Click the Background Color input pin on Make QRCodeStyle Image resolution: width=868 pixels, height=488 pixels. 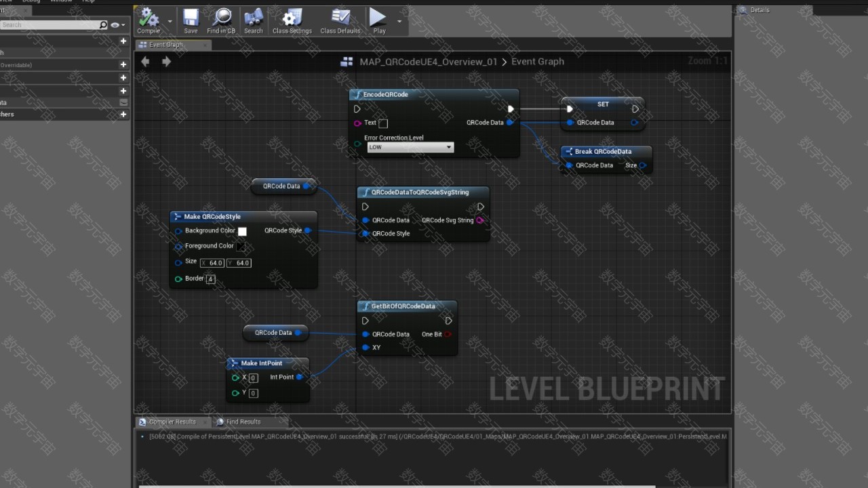178,231
